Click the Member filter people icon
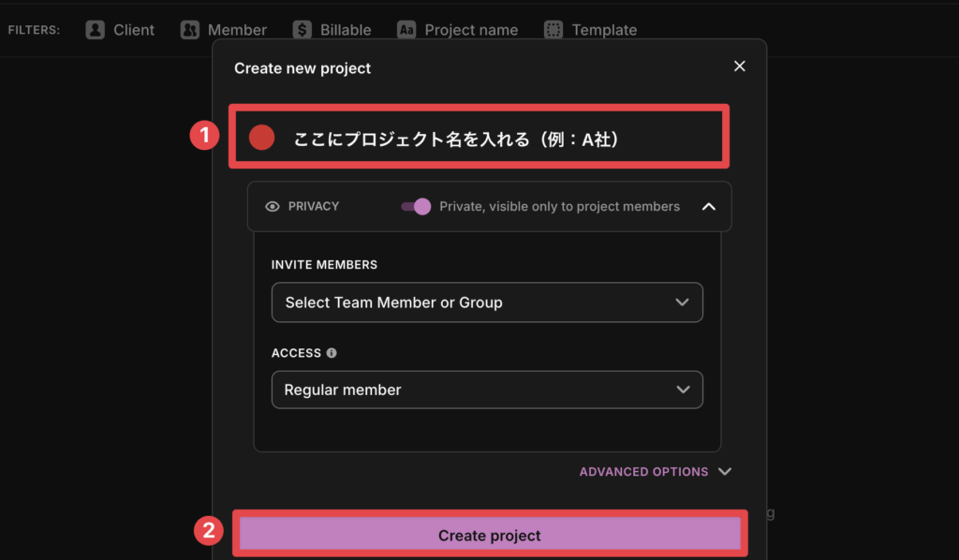 coord(190,30)
